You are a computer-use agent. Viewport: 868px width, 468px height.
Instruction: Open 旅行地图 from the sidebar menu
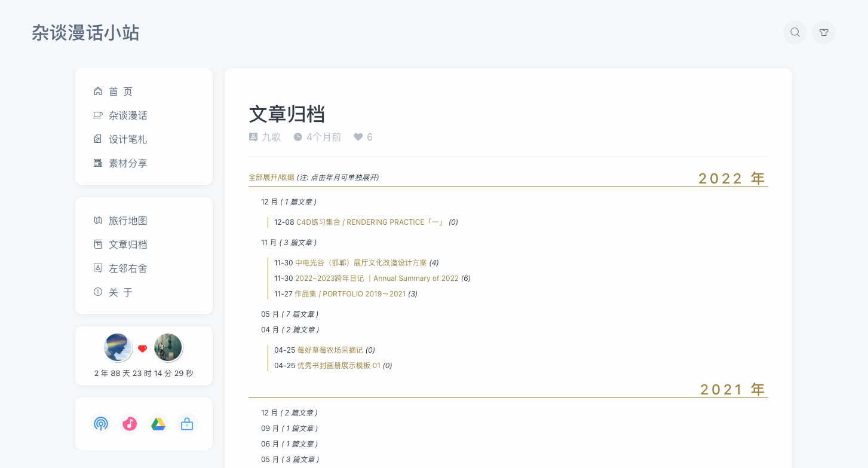coord(127,221)
